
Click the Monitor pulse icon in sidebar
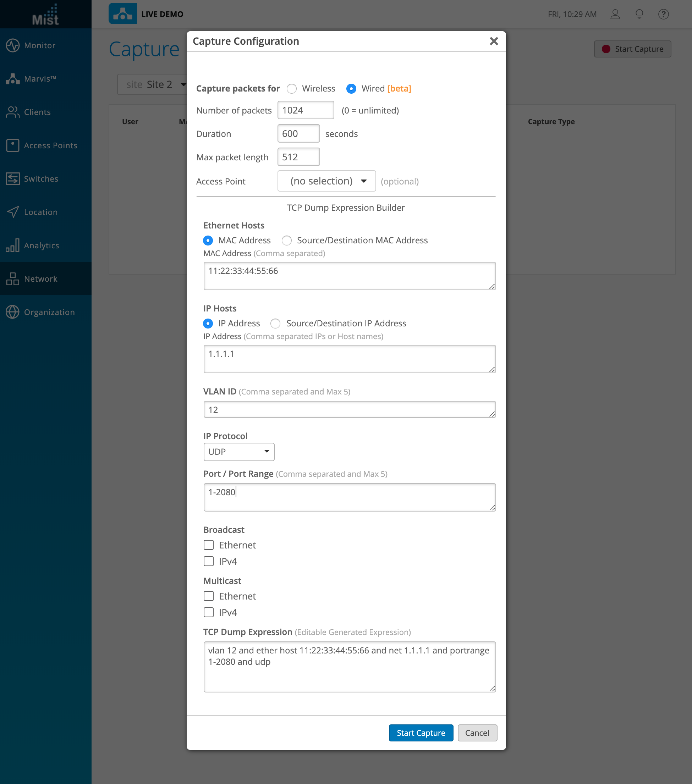coord(12,45)
